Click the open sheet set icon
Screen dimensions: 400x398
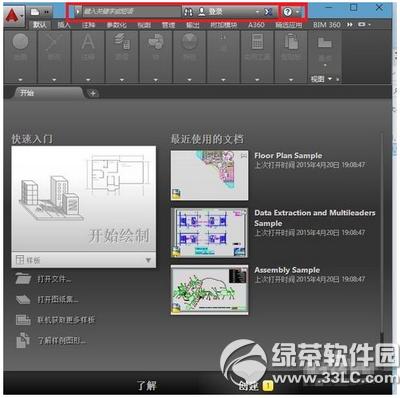click(x=23, y=299)
